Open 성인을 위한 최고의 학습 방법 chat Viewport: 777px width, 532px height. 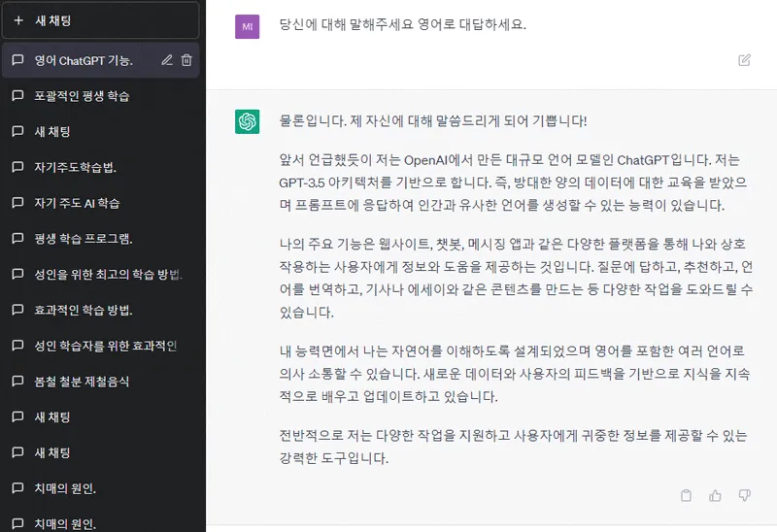click(x=101, y=275)
